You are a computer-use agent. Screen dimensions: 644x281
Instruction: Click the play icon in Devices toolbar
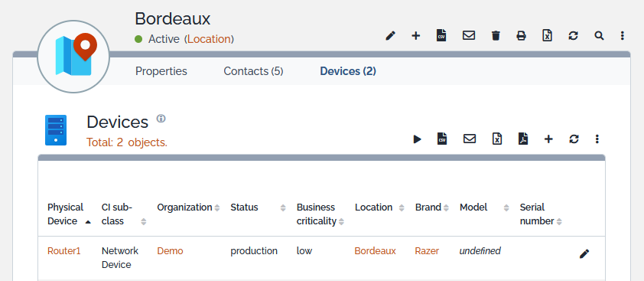418,139
